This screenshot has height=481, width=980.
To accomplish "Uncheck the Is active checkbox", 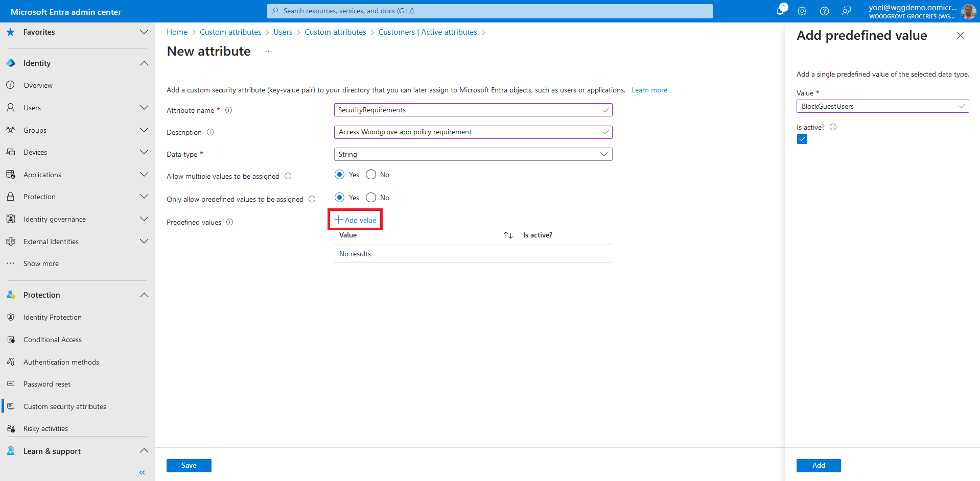I will coord(802,139).
